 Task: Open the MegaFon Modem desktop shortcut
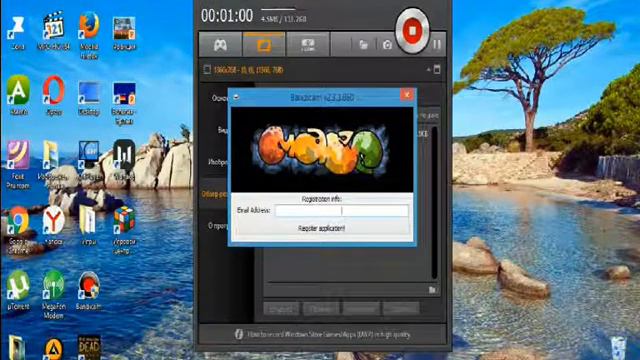(53, 294)
